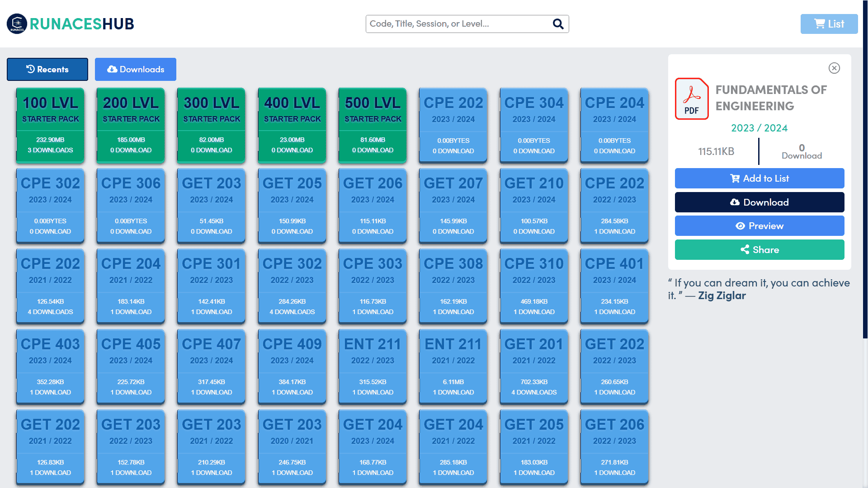Select GET 207 2023/2024 card
This screenshot has width=868, height=488.
(x=453, y=206)
